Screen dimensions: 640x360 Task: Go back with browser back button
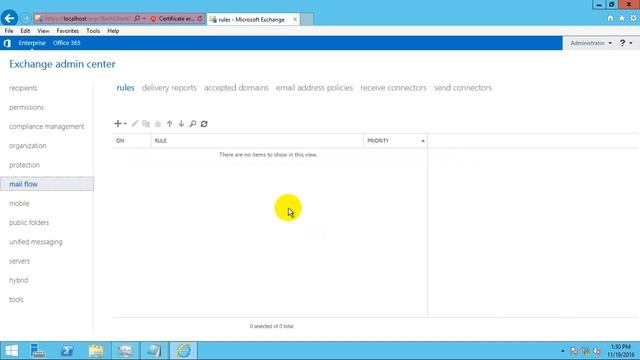(9, 18)
